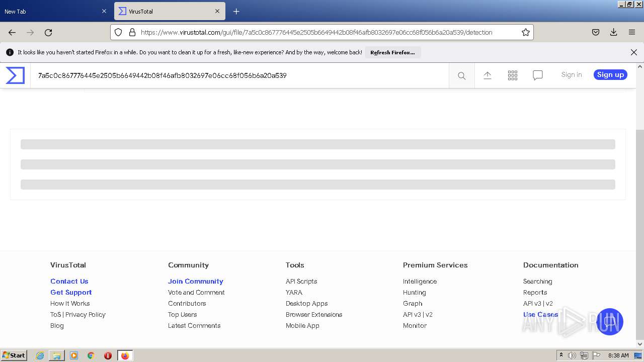Click the browser URL address bar
Screen dimensions: 644x362
pos(322,32)
